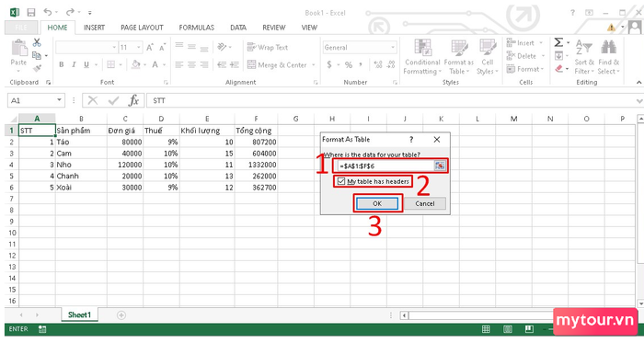644x343 pixels.
Task: Open Cell Styles gallery
Action: pyautogui.click(x=488, y=57)
